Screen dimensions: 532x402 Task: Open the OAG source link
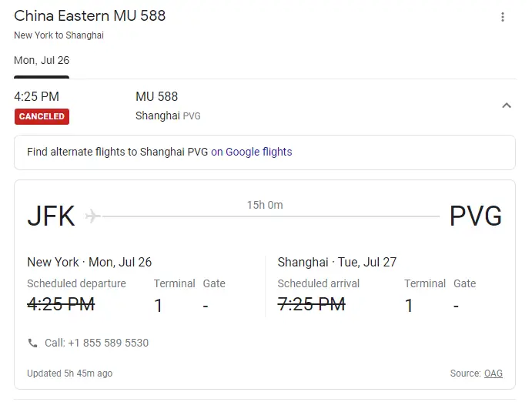point(493,374)
